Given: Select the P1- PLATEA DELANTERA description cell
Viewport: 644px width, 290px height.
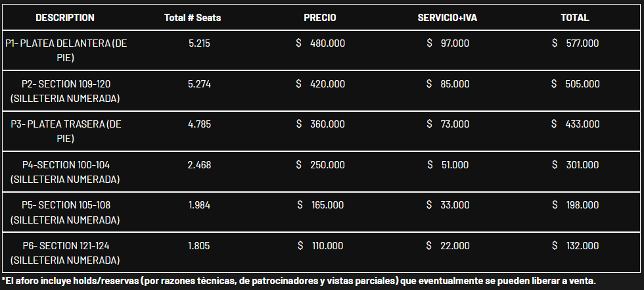Looking at the screenshot, I should pyautogui.click(x=66, y=50).
